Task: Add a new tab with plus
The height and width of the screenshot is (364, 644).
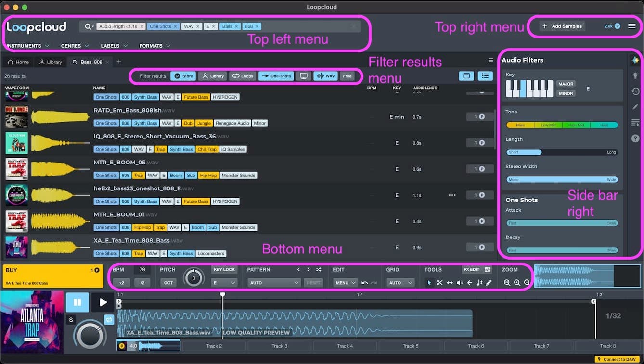Action: (x=119, y=62)
